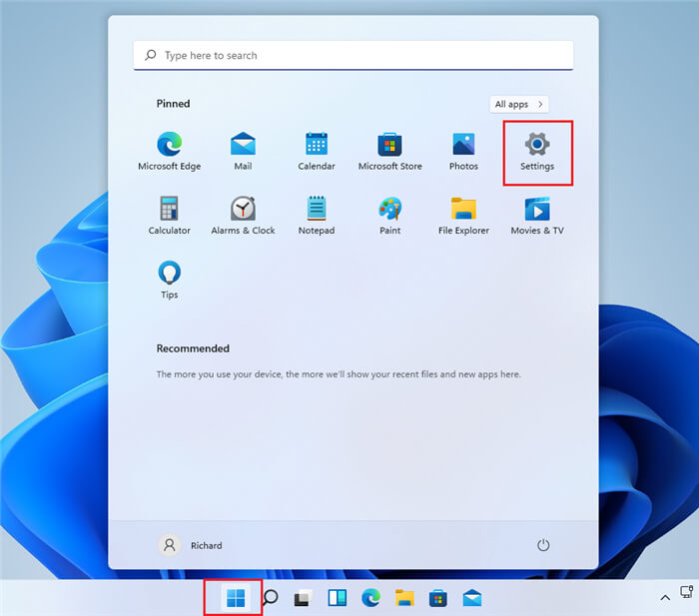This screenshot has height=616, width=699.
Task: Open Alarms & Clock
Action: click(x=243, y=215)
